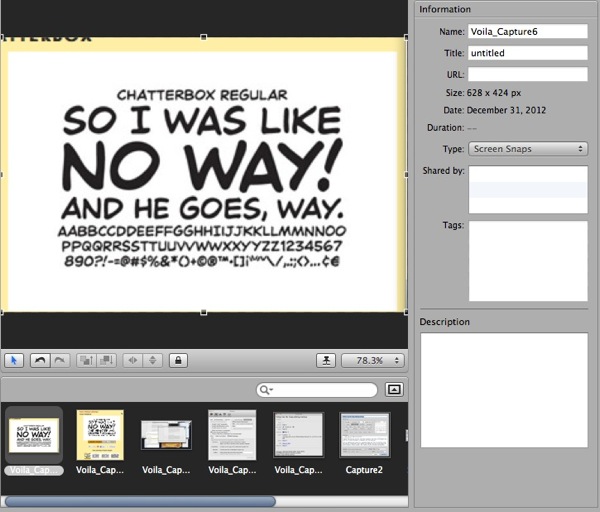600x512 pixels.
Task: Click the magnifier search options icon
Action: (266, 390)
